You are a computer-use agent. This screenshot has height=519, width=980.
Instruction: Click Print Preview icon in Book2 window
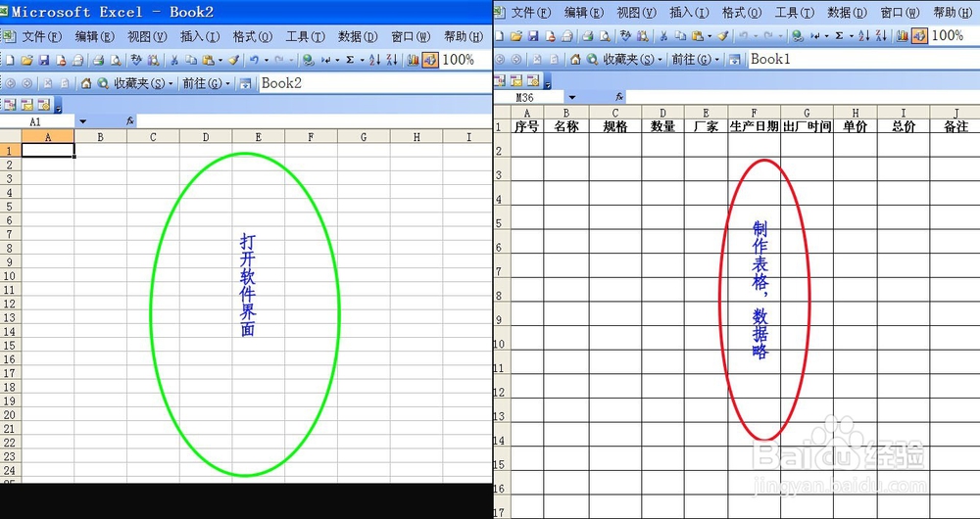point(116,60)
